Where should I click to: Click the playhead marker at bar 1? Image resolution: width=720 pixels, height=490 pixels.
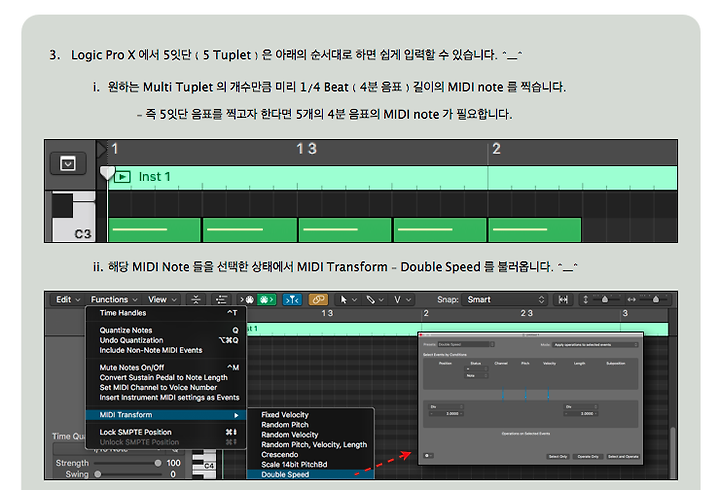[107, 173]
